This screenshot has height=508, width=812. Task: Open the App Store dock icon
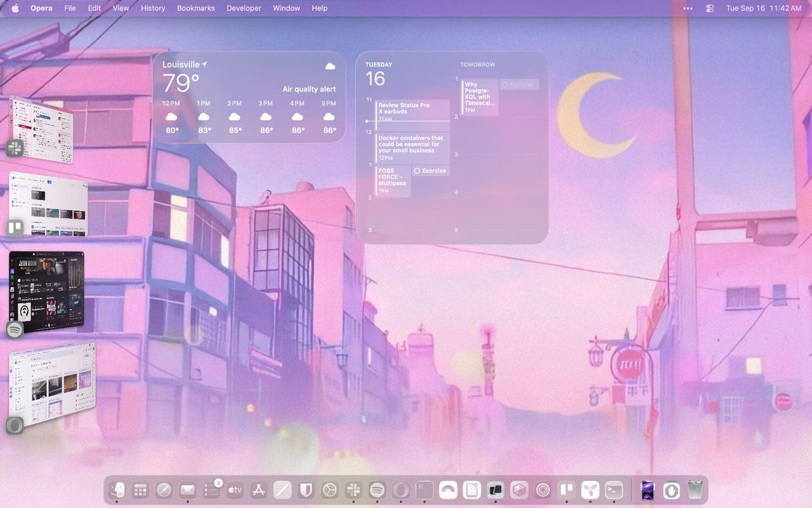(258, 490)
